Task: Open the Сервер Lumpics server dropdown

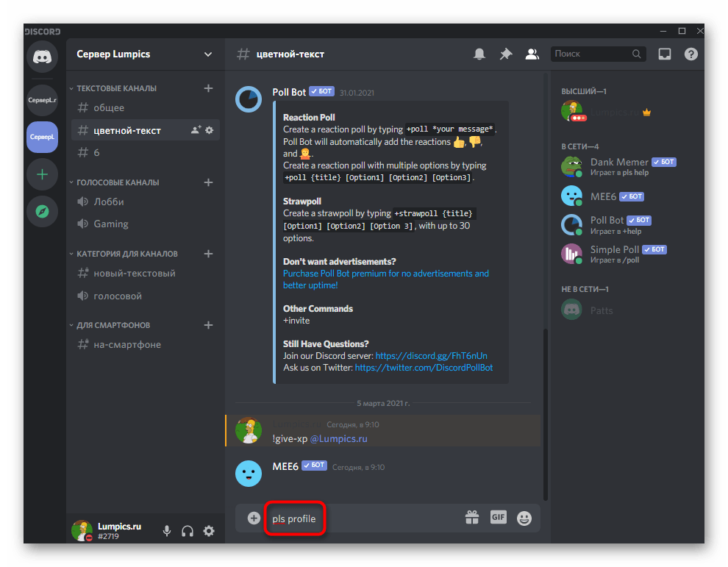Action: (208, 54)
